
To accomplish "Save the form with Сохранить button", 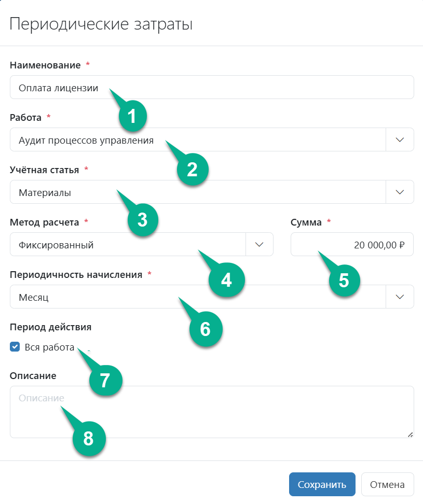I will tap(322, 484).
